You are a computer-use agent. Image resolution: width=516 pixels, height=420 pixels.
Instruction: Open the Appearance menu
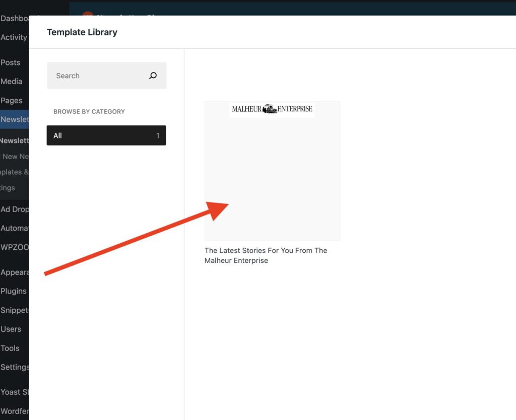point(15,272)
